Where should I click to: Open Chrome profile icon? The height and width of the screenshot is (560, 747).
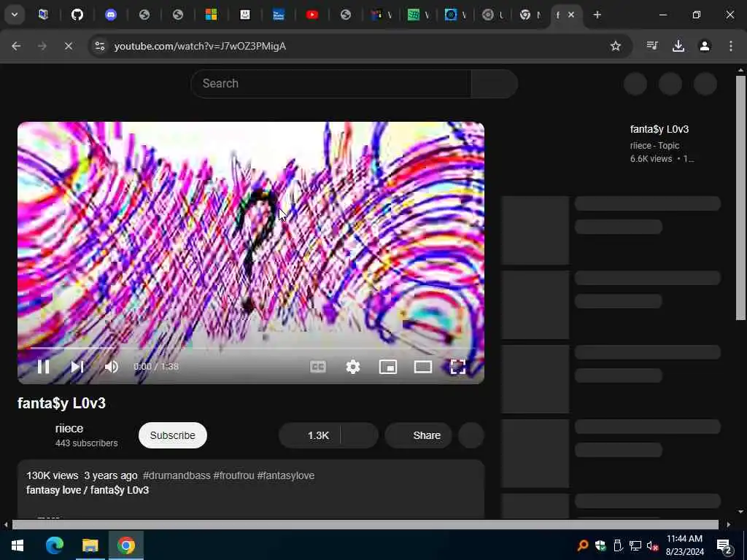click(x=705, y=46)
